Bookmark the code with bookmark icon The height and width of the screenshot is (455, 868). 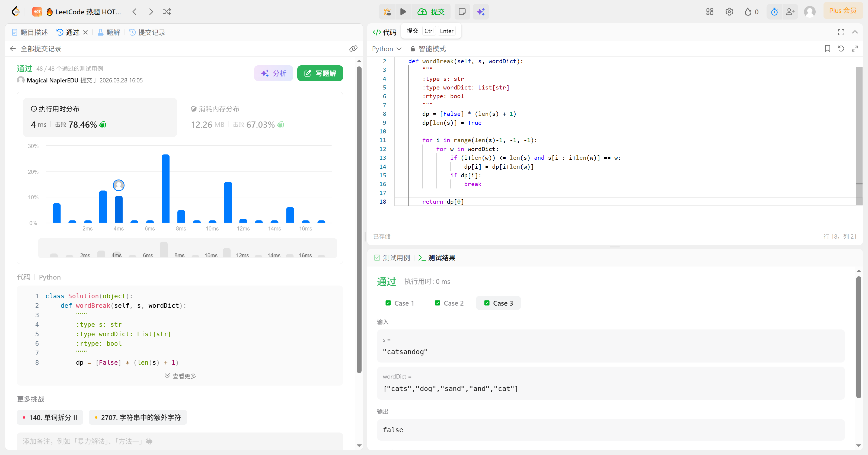click(x=827, y=49)
